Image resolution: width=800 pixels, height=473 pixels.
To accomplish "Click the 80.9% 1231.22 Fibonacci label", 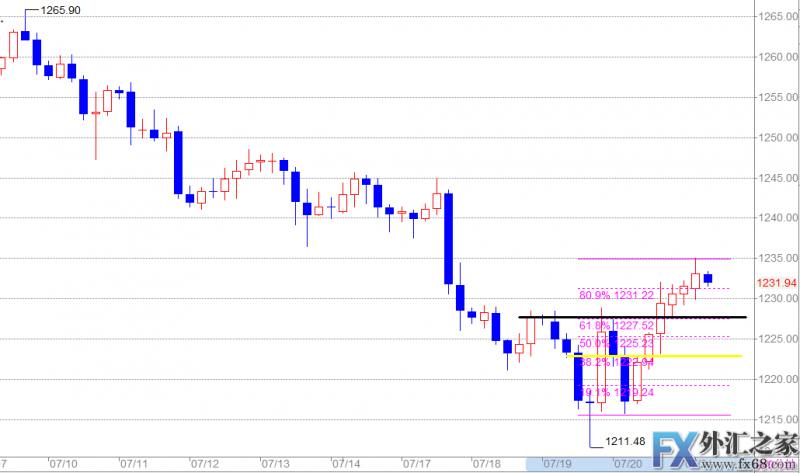I will click(x=616, y=295).
